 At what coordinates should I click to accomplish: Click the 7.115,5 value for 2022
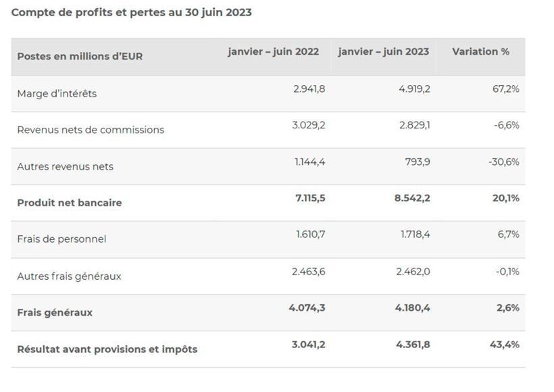point(307,198)
